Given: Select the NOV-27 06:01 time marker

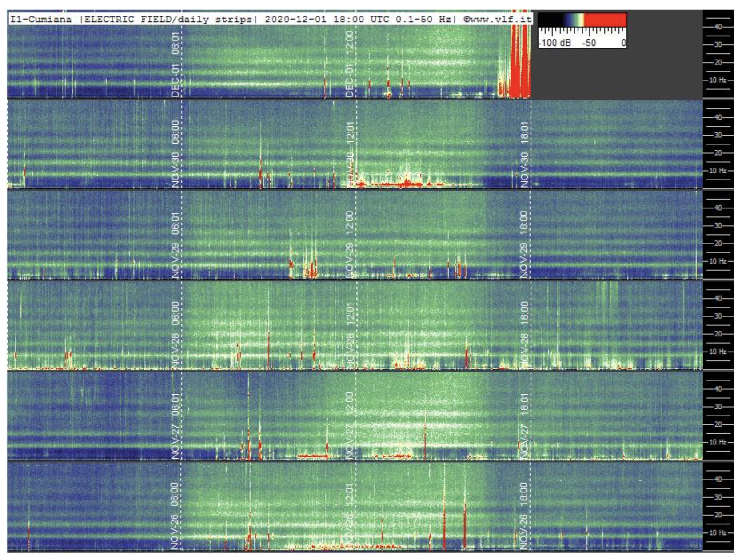Looking at the screenshot, I should click(x=176, y=426).
